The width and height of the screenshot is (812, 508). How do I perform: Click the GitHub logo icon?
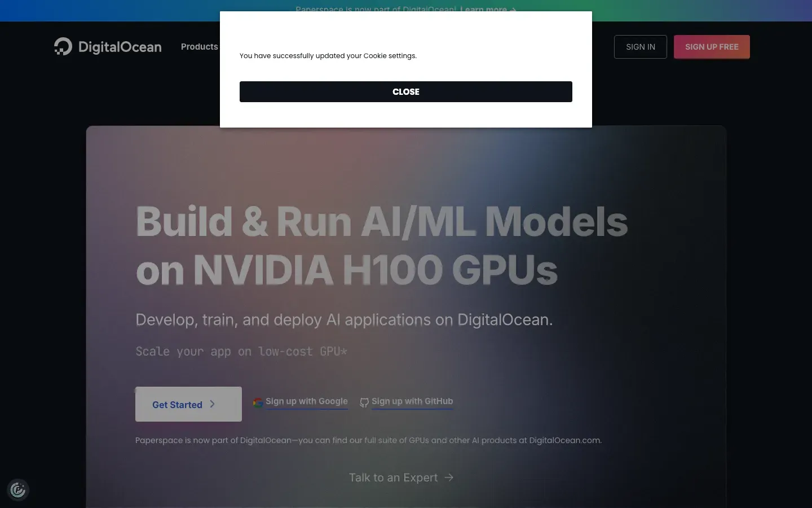364,402
